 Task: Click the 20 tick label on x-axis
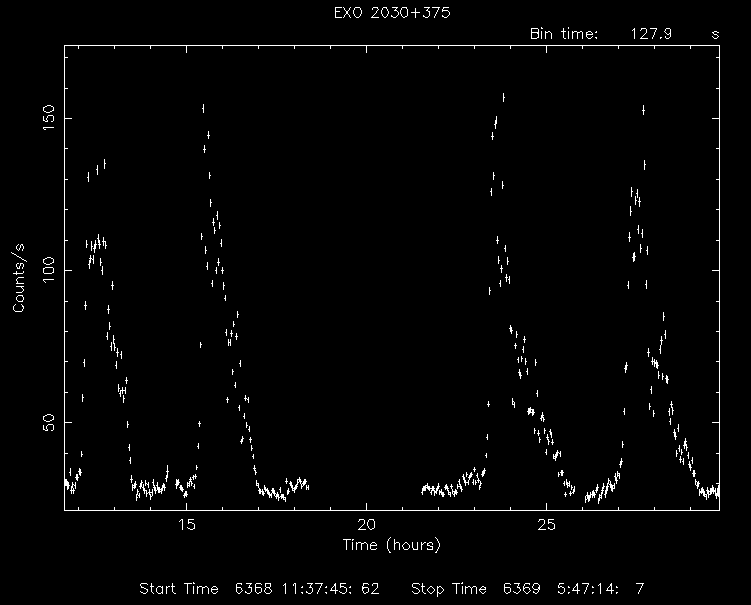click(366, 525)
